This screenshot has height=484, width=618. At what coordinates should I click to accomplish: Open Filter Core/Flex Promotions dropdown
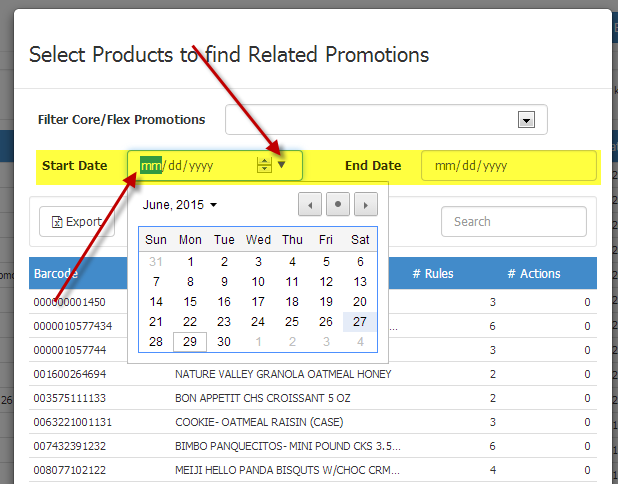click(526, 120)
